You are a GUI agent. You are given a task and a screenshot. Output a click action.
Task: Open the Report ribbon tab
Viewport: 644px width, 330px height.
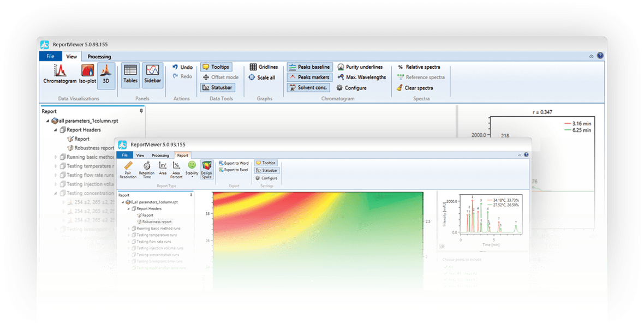tap(183, 155)
